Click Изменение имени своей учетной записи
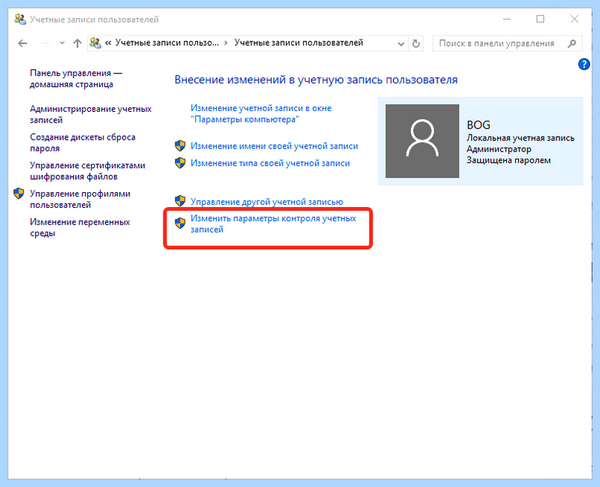Image resolution: width=600 pixels, height=487 pixels. pos(274,146)
